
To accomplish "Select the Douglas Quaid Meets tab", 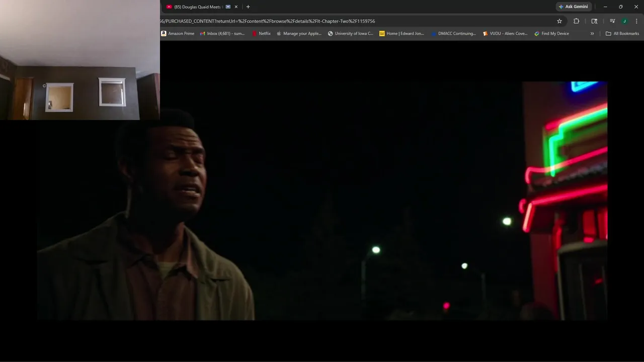I will click(201, 7).
